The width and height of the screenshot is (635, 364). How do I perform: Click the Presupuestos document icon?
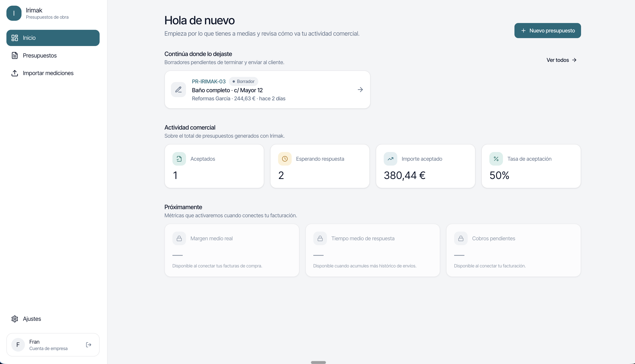(x=15, y=55)
